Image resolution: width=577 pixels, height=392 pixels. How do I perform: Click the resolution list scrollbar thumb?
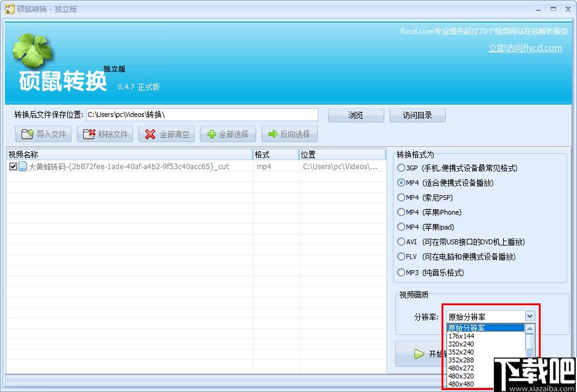pos(530,341)
